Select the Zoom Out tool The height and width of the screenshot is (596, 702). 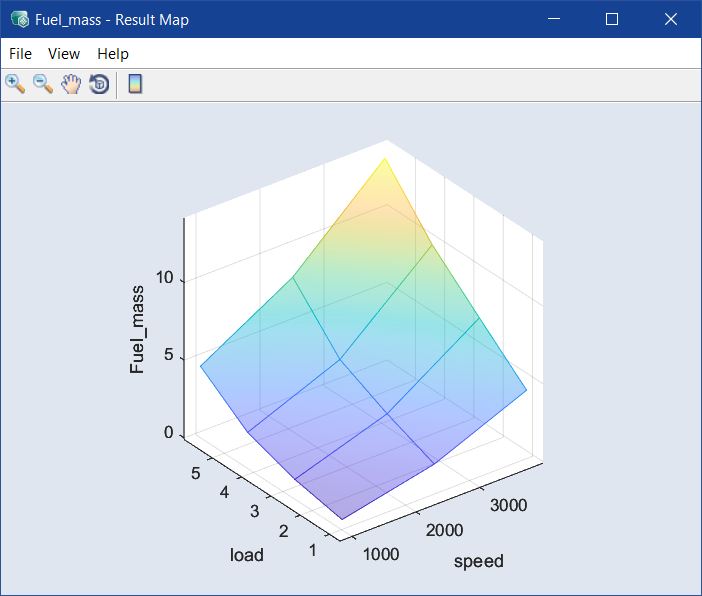click(43, 84)
